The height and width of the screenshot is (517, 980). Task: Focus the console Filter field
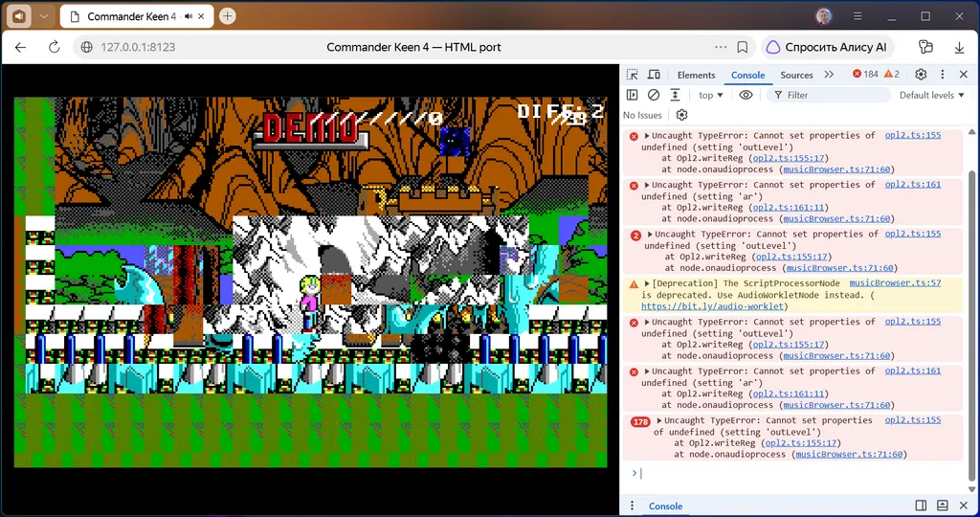coord(829,95)
